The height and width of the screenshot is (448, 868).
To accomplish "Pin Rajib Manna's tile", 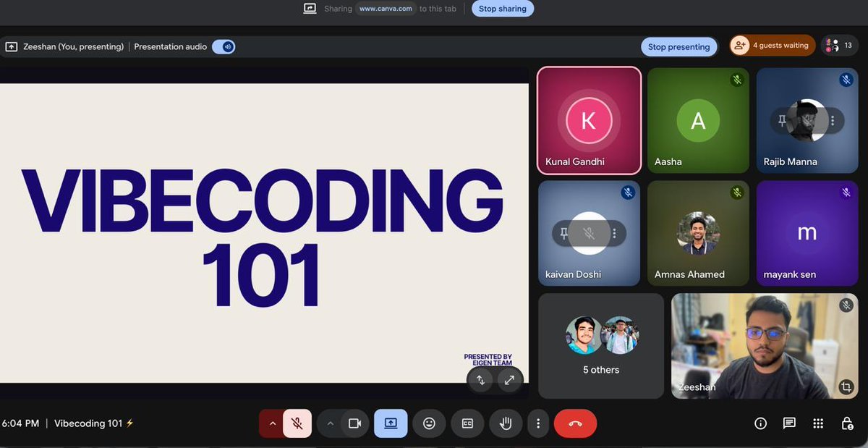I will [783, 121].
